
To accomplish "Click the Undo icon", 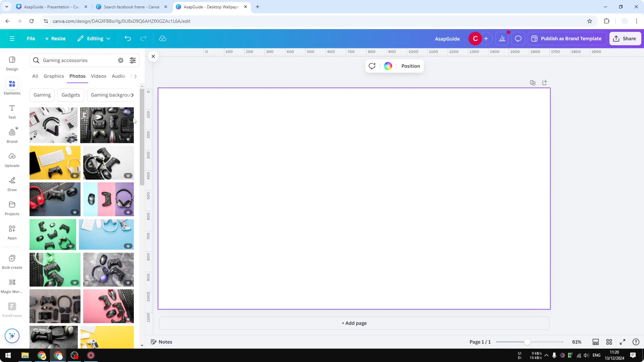I will tap(128, 38).
